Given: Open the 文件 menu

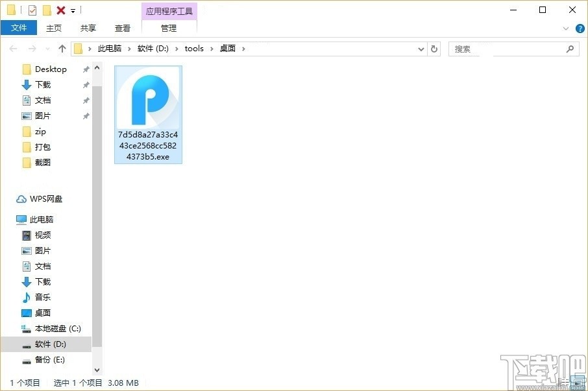Looking at the screenshot, I should [19, 28].
